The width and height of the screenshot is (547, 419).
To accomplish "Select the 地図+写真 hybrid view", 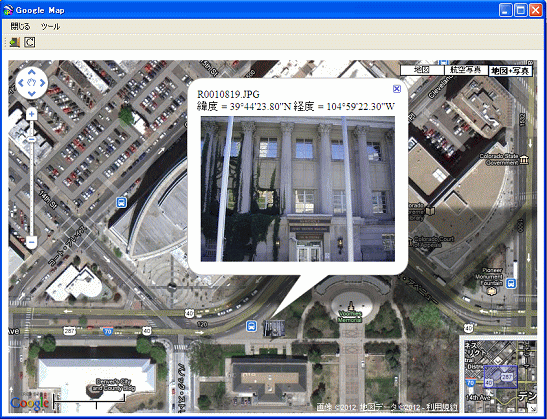I will (510, 71).
